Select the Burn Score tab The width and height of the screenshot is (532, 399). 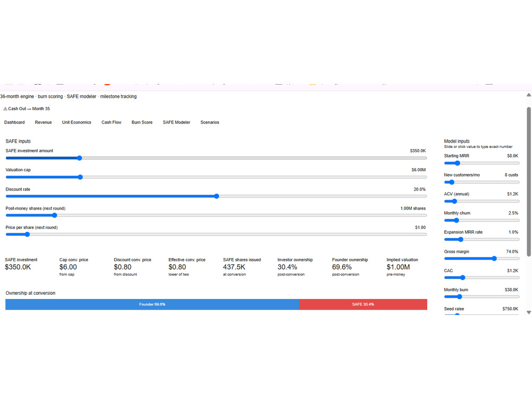point(142,122)
